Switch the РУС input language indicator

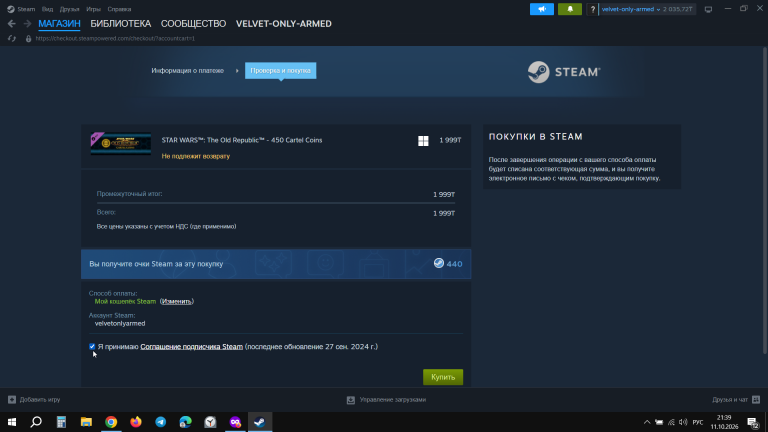tap(698, 422)
